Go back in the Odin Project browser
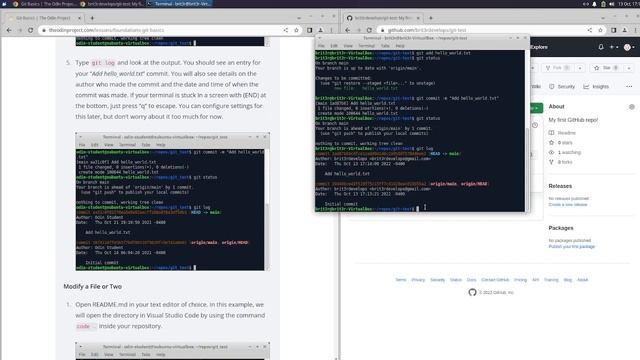 (x=9, y=30)
